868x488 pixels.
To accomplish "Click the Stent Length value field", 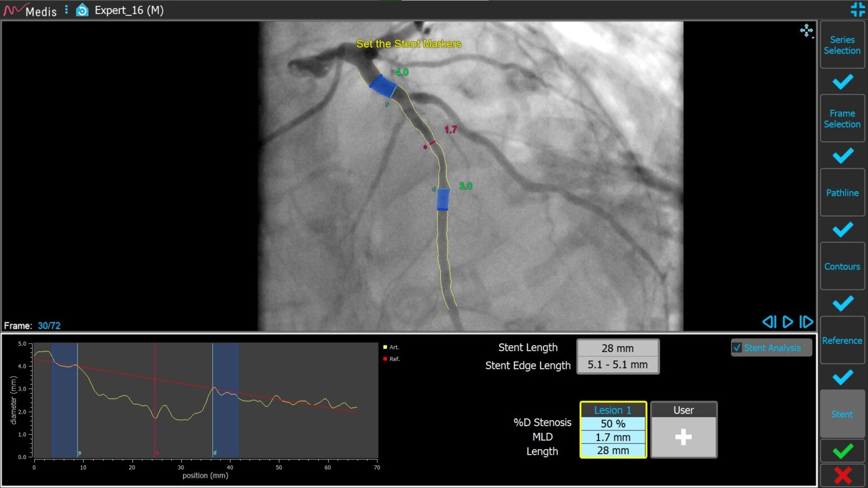I will [617, 348].
